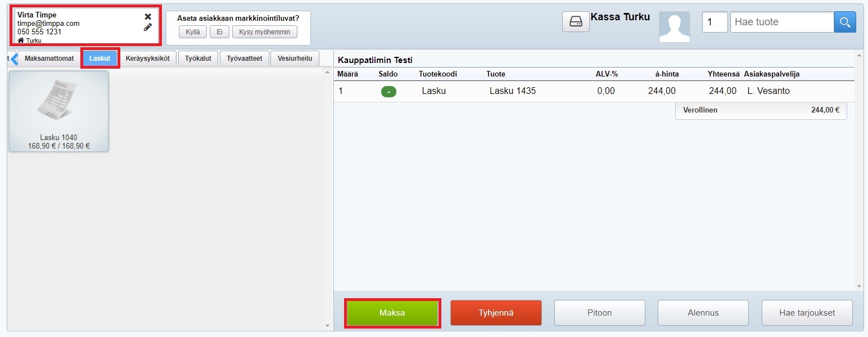The width and height of the screenshot is (868, 337).
Task: Click the blue search magnifier icon
Action: 844,22
